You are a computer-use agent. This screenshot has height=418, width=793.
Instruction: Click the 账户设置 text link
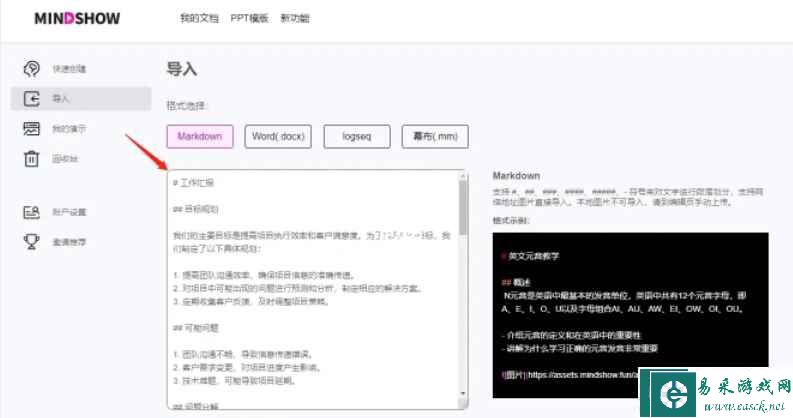click(69, 212)
